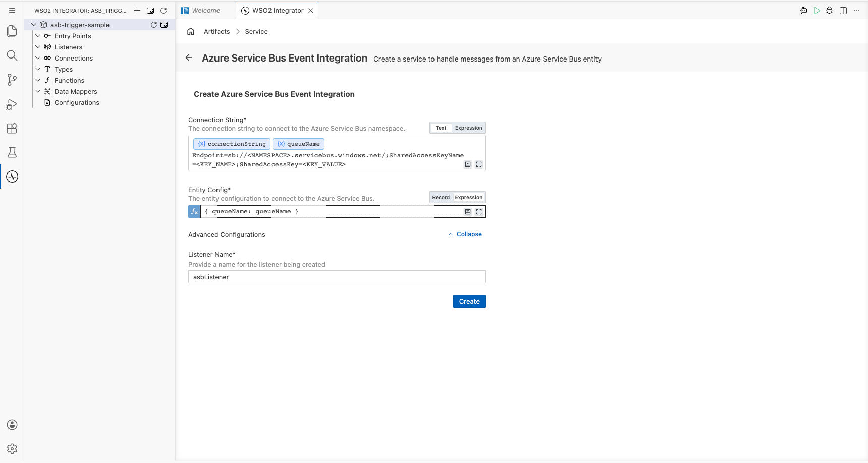Expand Data Mappers in the tree

(38, 91)
